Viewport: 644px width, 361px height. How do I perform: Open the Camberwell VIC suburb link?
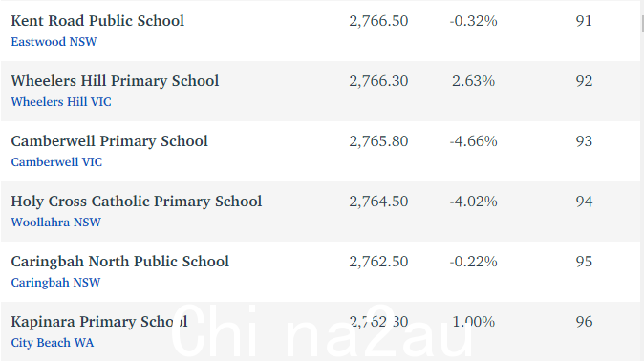[x=56, y=162]
